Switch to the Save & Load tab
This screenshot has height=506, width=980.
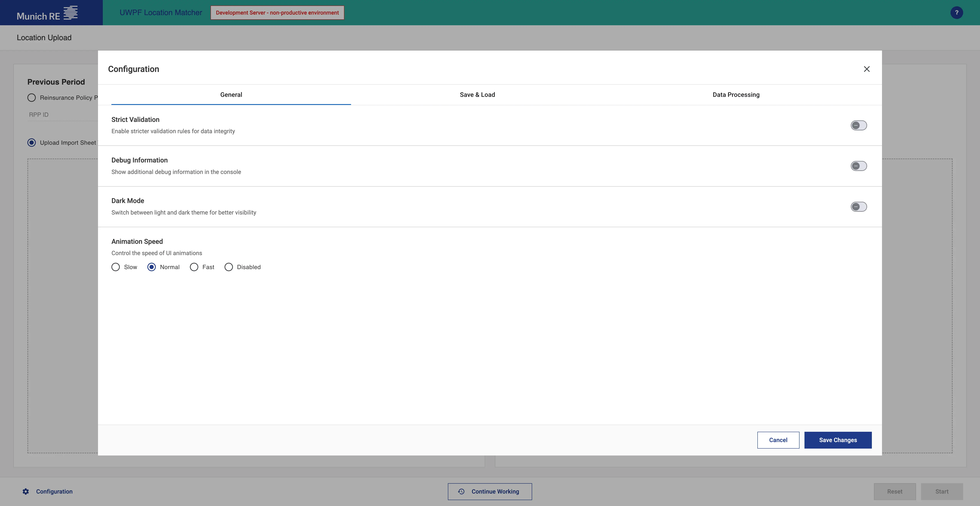[477, 95]
